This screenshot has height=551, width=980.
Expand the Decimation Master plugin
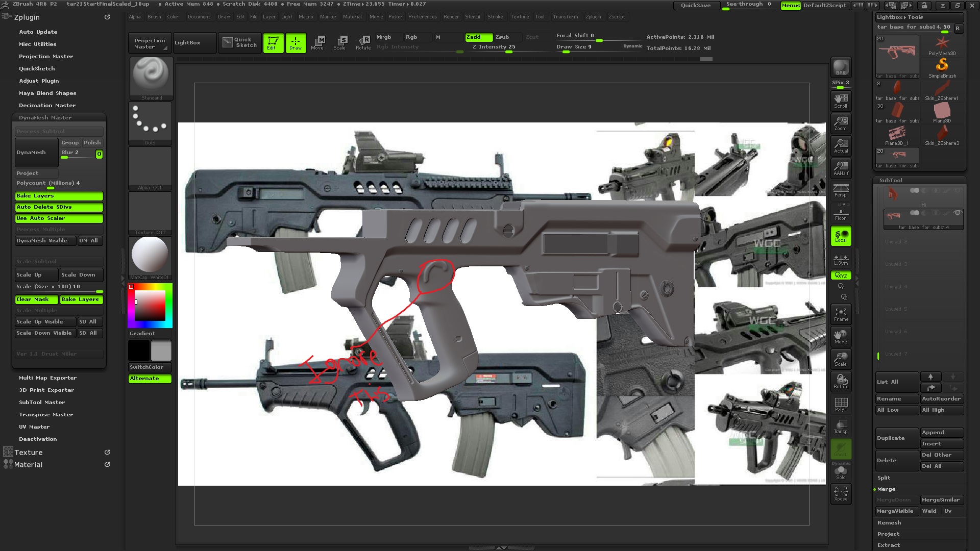pos(47,106)
